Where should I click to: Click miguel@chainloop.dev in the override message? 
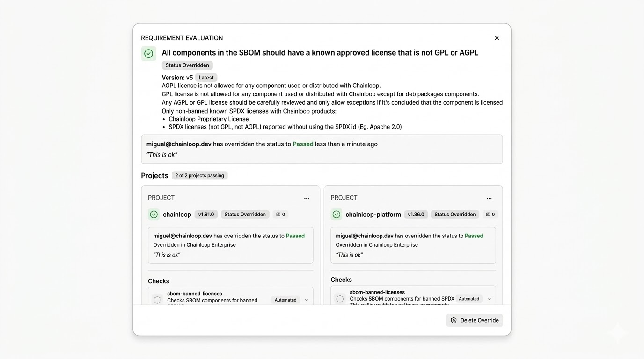tap(178, 144)
